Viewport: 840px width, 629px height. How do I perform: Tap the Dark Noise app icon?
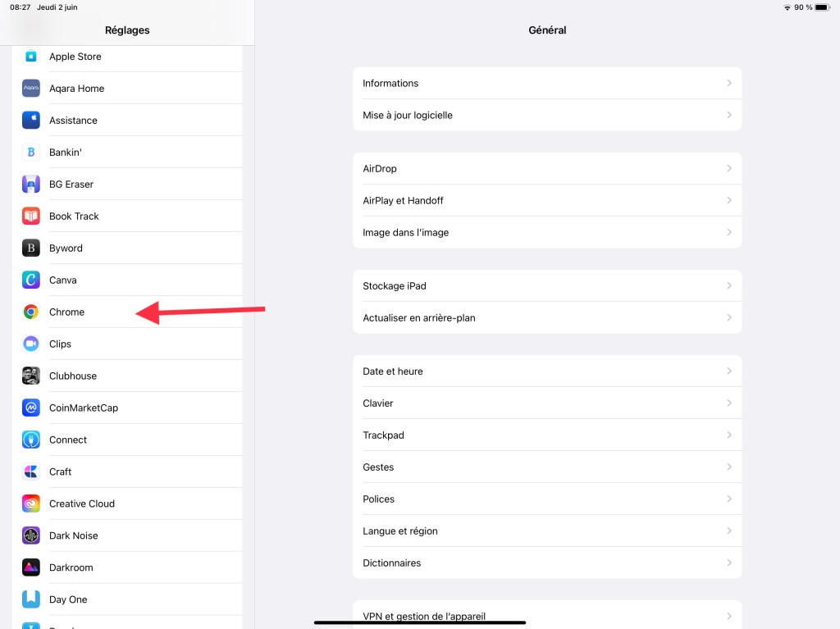point(31,536)
